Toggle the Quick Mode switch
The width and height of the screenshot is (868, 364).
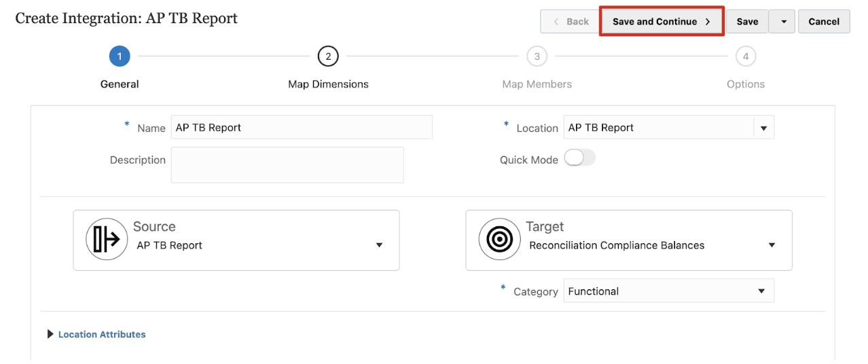click(579, 158)
